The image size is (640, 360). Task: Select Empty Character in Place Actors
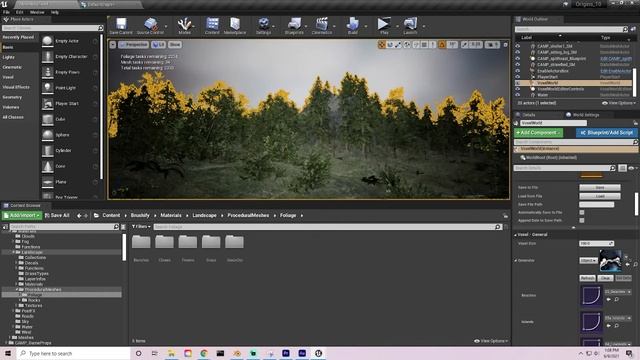pos(70,57)
